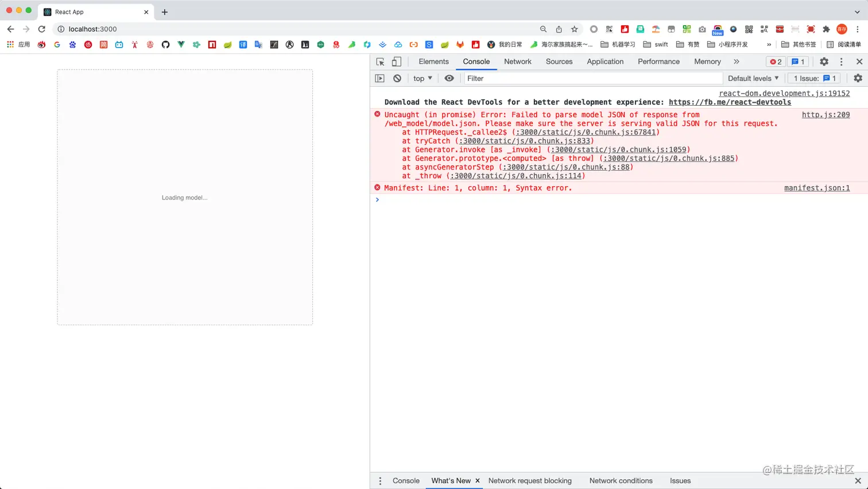Viewport: 868px width, 489px height.
Task: Click the console Filter input
Action: pyautogui.click(x=592, y=78)
